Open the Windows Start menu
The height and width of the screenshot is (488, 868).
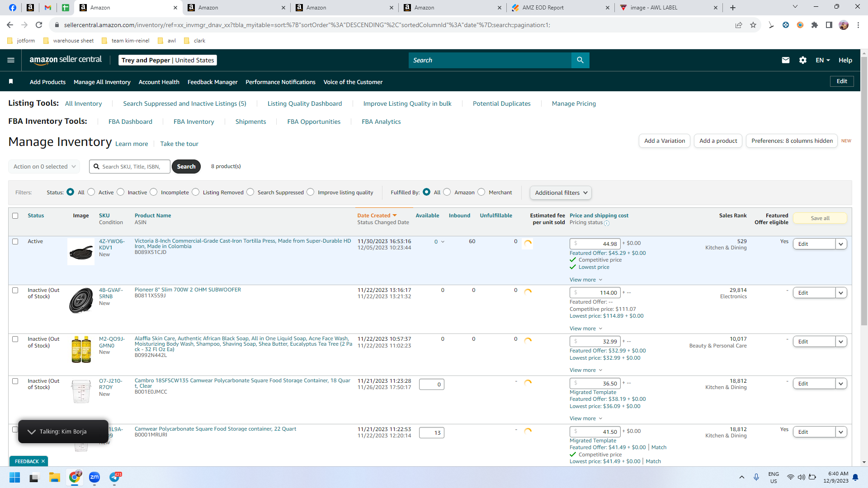pyautogui.click(x=15, y=477)
